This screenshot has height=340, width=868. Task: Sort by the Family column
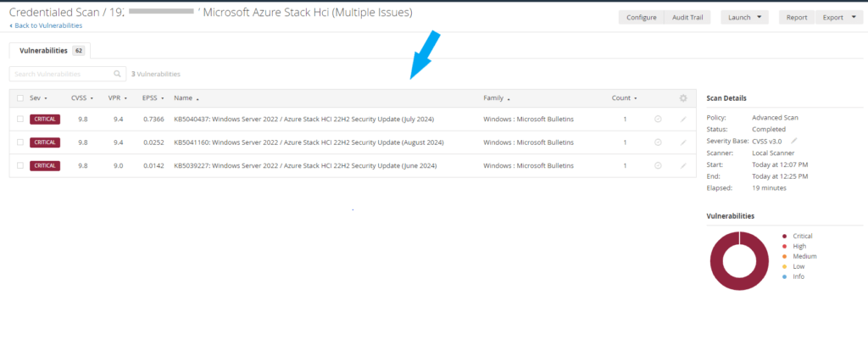point(497,98)
